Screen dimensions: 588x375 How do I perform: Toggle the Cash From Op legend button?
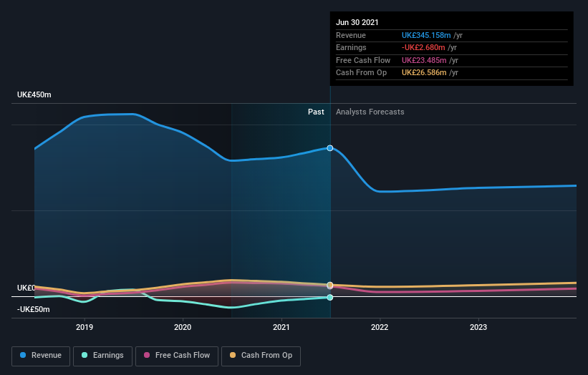click(261, 356)
